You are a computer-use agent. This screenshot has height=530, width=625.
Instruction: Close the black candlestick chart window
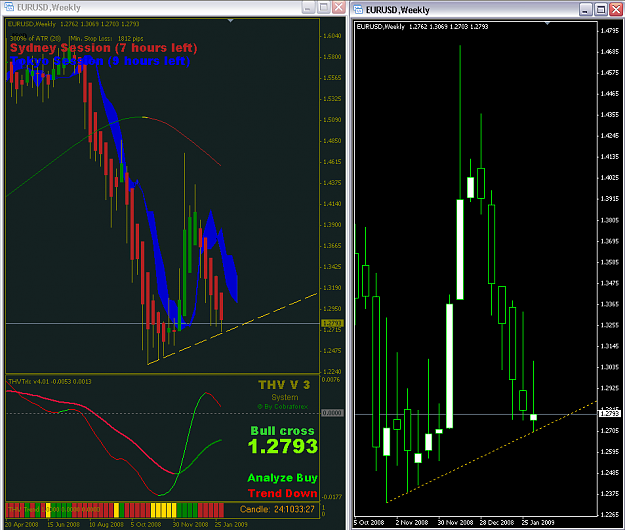pyautogui.click(x=615, y=10)
